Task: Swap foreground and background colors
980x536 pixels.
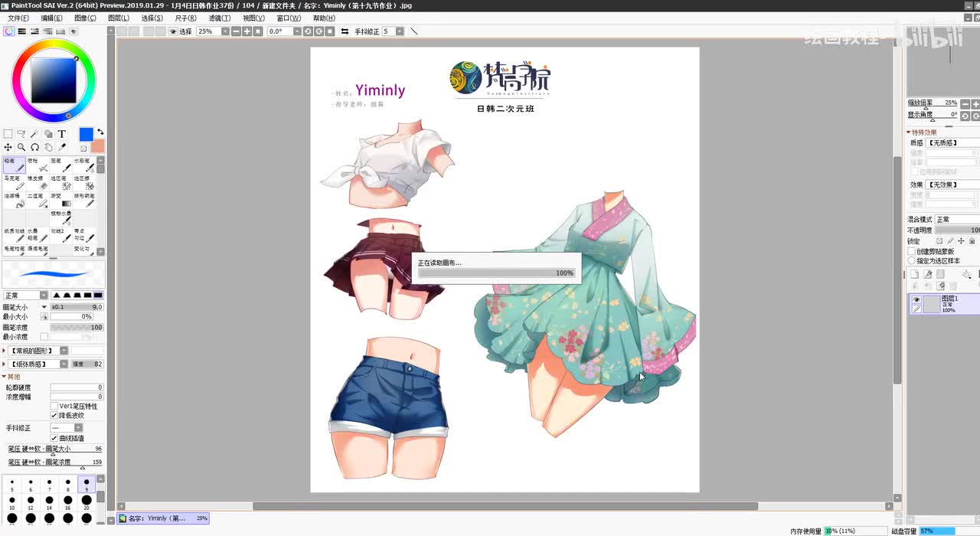Action: 100,132
